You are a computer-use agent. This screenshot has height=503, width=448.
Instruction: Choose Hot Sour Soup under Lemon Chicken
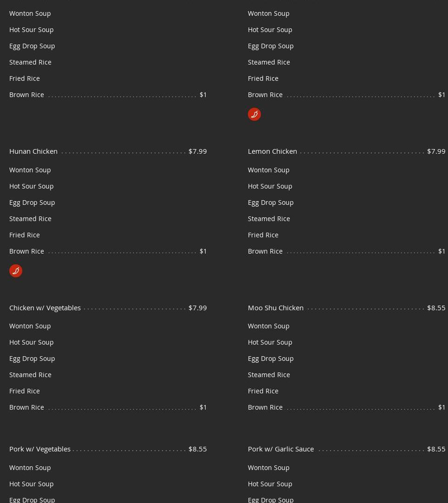(x=270, y=186)
